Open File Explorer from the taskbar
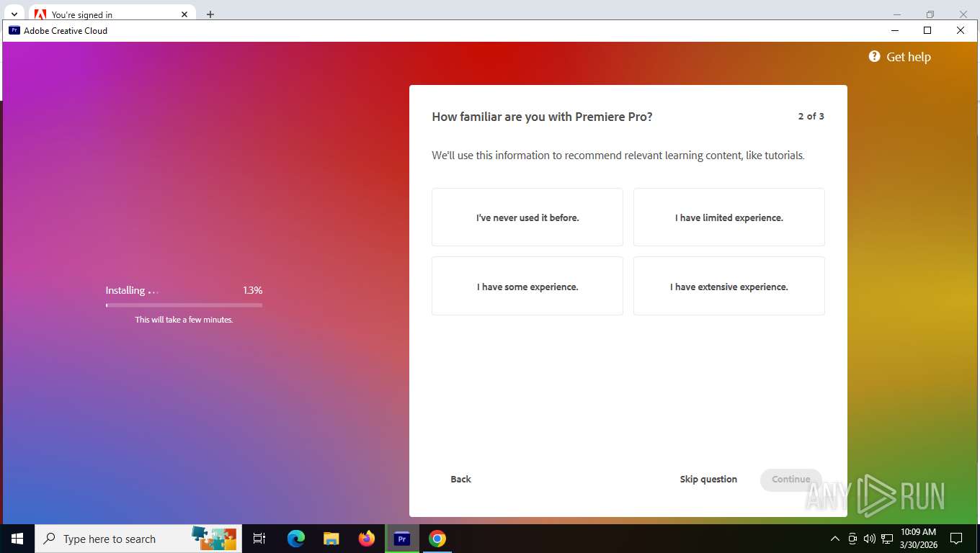 coord(331,539)
